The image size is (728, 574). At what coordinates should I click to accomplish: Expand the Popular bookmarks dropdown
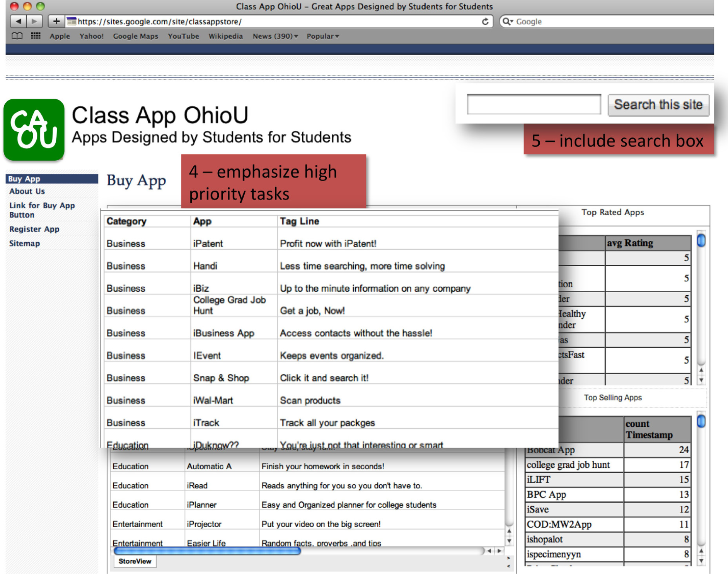pyautogui.click(x=323, y=36)
